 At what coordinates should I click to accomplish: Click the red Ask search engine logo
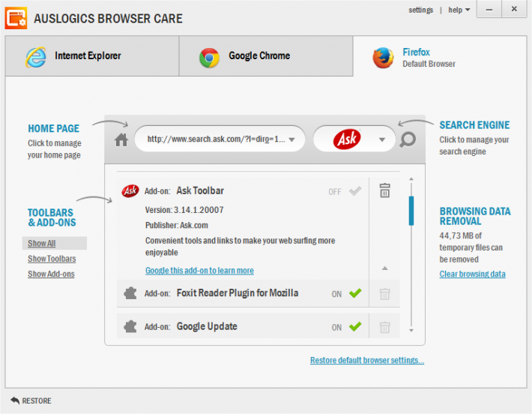click(x=347, y=139)
